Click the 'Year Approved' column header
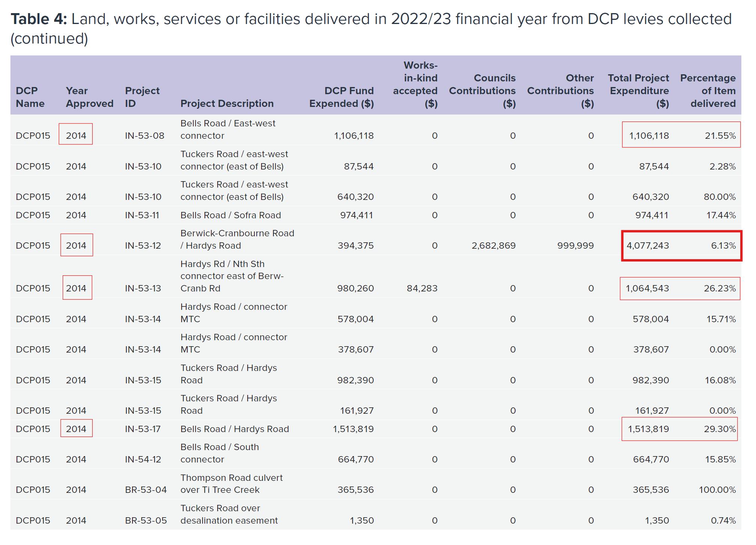This screenshot has width=756, height=545. pyautogui.click(x=89, y=97)
